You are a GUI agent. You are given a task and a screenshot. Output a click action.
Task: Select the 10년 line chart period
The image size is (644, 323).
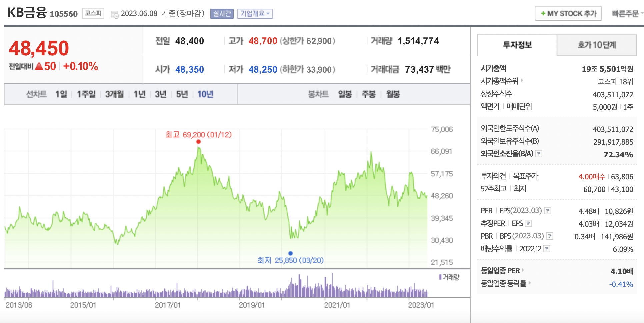pyautogui.click(x=205, y=94)
